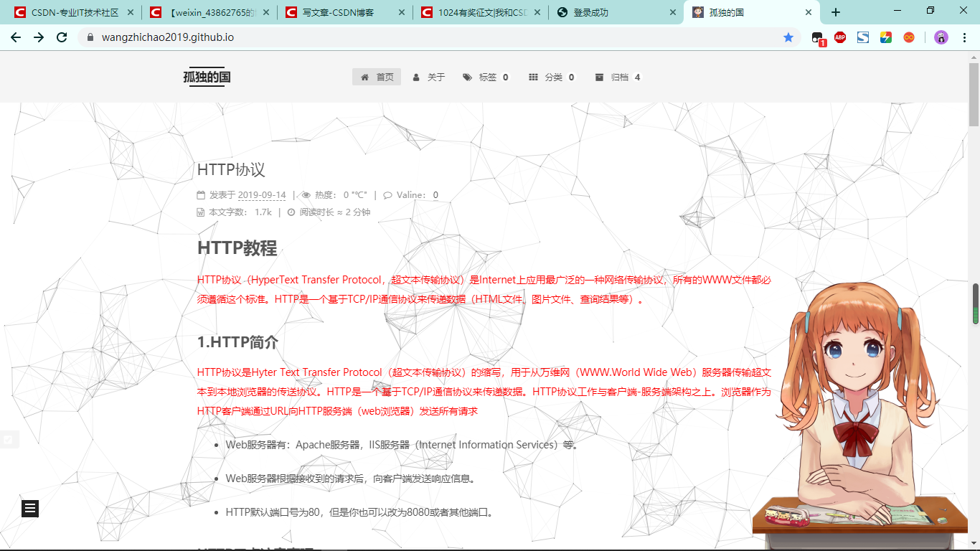Open the 标签 tags menu item
The height and width of the screenshot is (551, 980).
(x=486, y=77)
